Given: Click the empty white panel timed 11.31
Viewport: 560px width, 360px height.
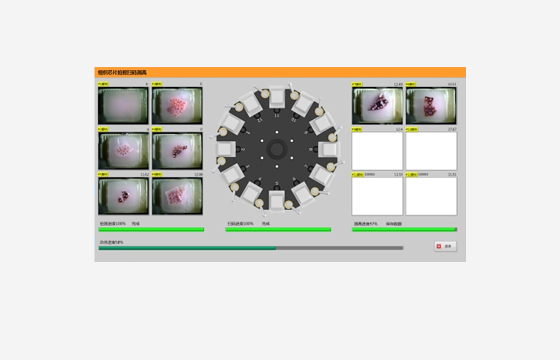Looking at the screenshot, I should (431, 196).
